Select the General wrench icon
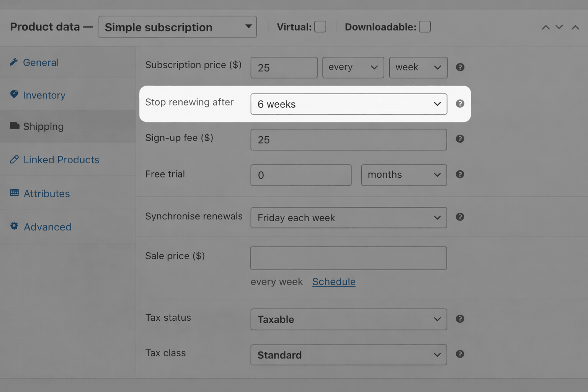 click(x=14, y=61)
